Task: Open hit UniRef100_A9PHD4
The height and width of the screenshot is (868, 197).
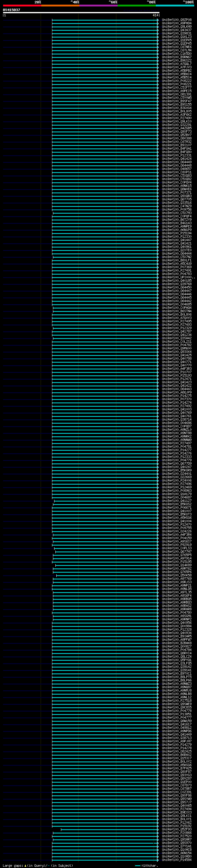Action: tap(176, 23)
